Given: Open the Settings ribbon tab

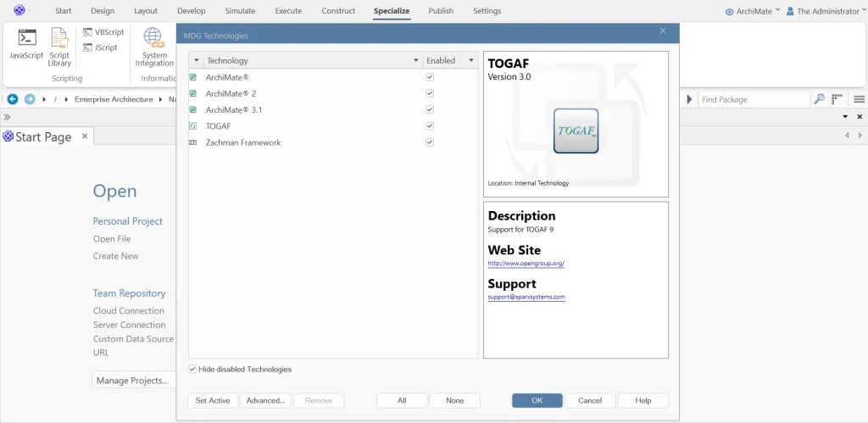Looking at the screenshot, I should click(487, 11).
